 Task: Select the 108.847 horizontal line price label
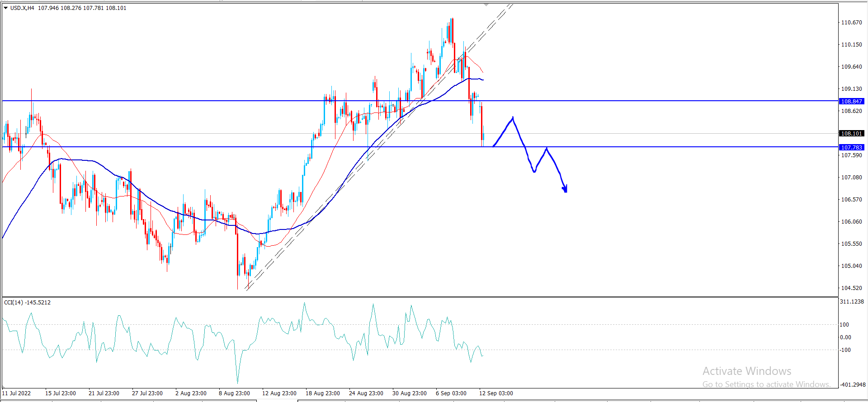[851, 102]
